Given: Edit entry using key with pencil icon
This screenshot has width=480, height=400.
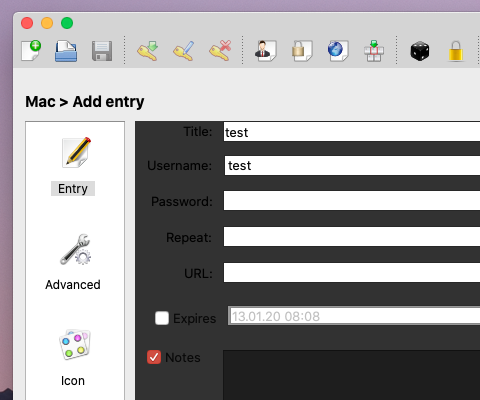Looking at the screenshot, I should click(183, 51).
